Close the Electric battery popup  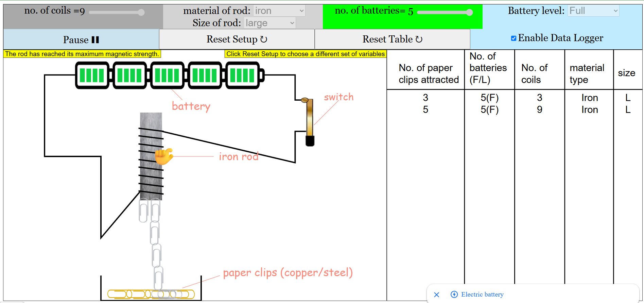point(437,294)
